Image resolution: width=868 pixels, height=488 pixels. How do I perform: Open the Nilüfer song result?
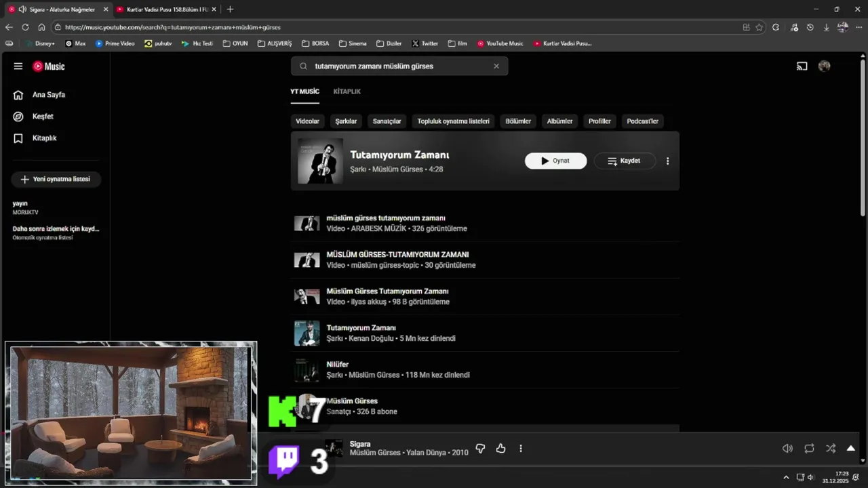(x=485, y=370)
